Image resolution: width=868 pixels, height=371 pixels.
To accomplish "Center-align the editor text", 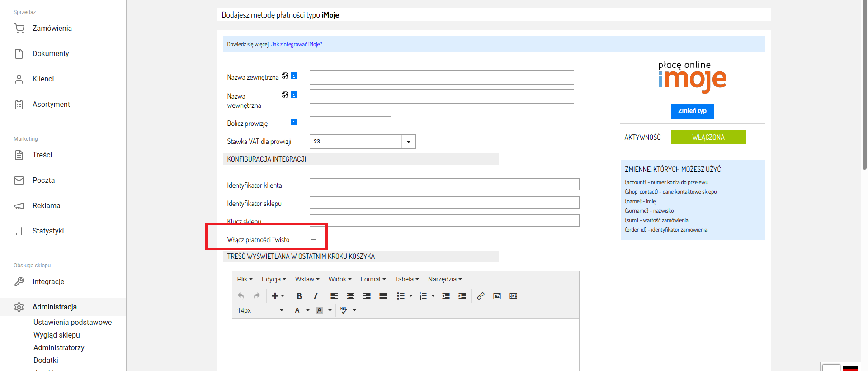I will (351, 296).
